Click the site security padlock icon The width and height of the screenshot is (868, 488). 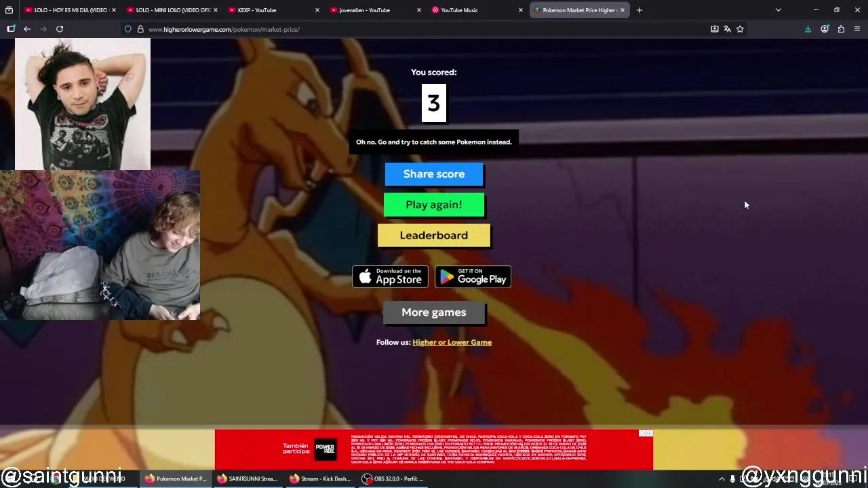tap(140, 29)
